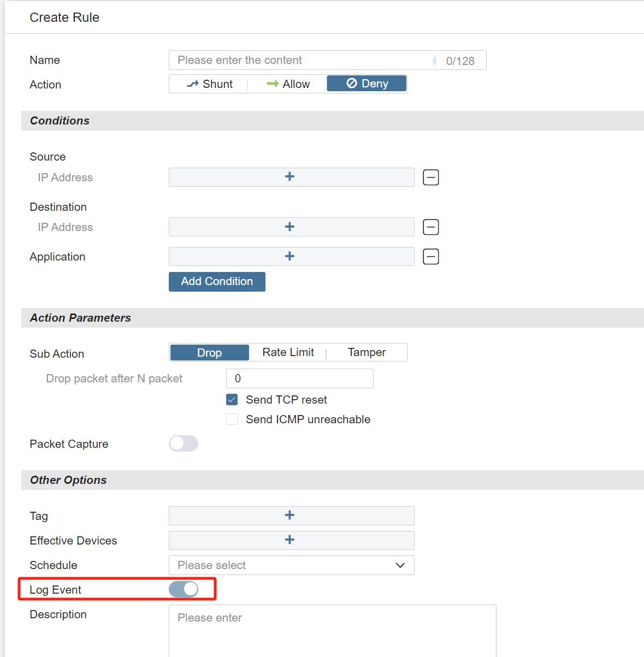The image size is (644, 657).
Task: Click the Description text area
Action: tap(332, 630)
